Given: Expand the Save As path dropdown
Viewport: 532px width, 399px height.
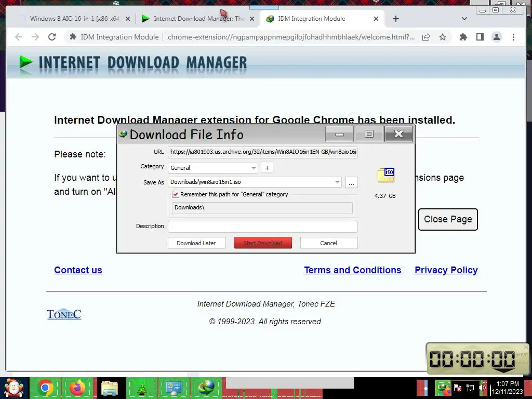Looking at the screenshot, I should click(337, 182).
